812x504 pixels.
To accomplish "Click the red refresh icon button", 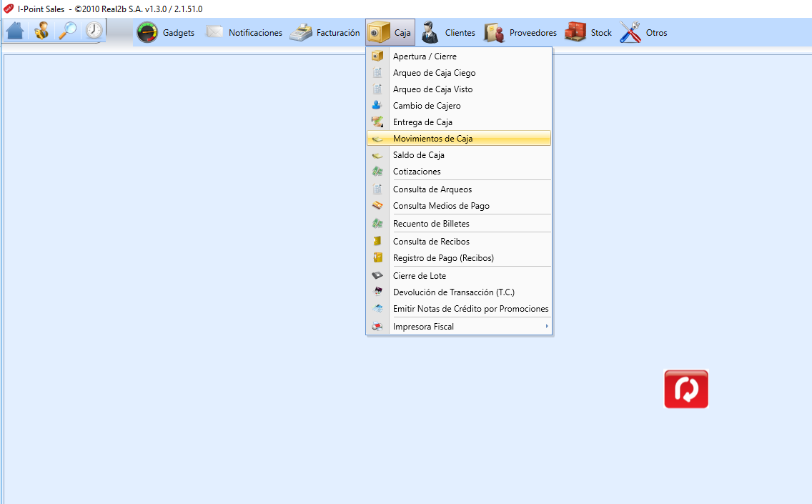I will (686, 389).
